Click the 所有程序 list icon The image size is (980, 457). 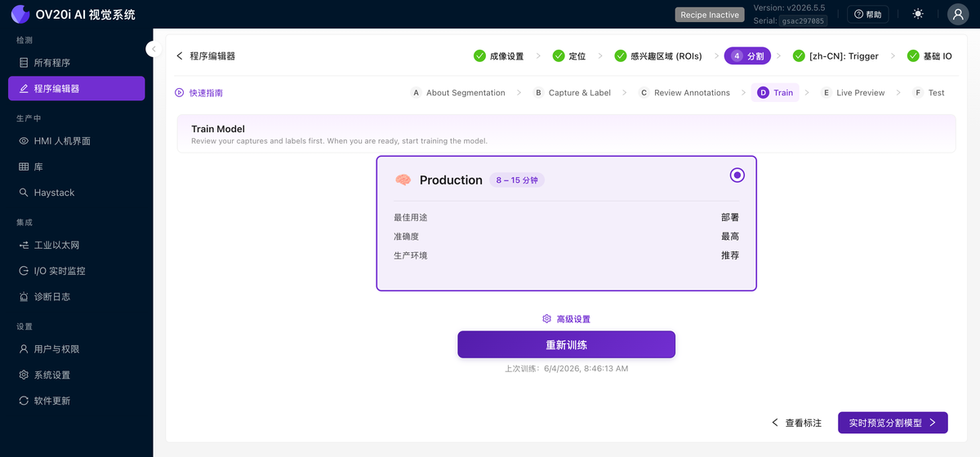coord(24,63)
